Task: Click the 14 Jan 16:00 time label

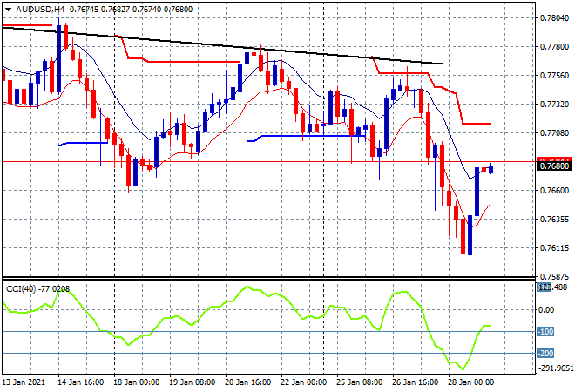Action: pos(80,382)
